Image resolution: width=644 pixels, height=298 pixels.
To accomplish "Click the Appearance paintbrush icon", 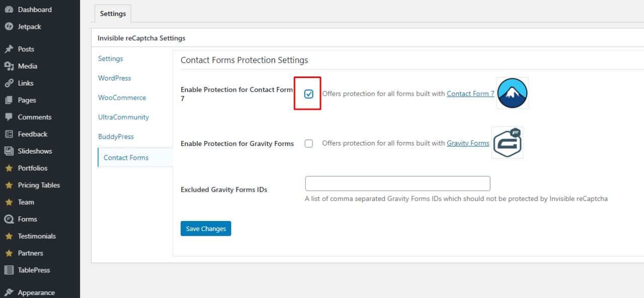I will coord(9,292).
